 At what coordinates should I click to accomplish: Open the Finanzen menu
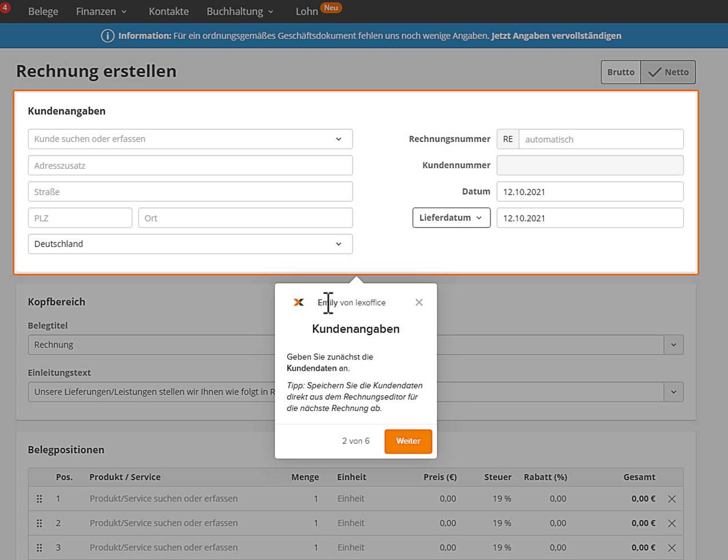pos(101,11)
